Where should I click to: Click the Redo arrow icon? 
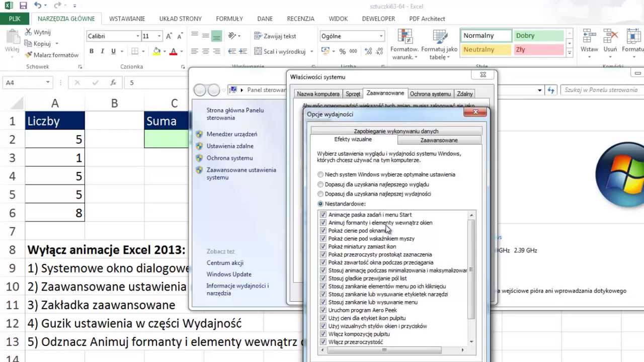[57, 6]
